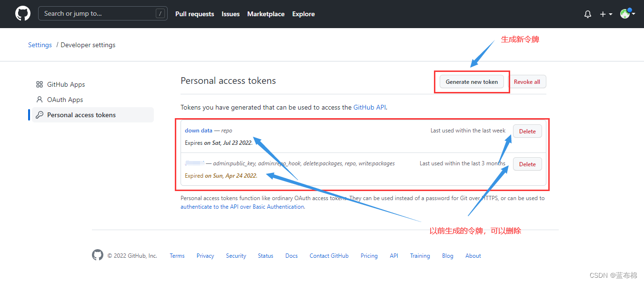
Task: Click 'Expired on Sun, Apr 24 2022' text
Action: point(221,176)
